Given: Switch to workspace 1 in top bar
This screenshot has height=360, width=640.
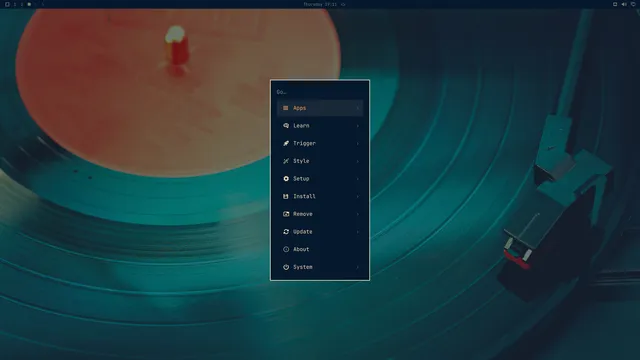Looking at the screenshot, I should [x=15, y=4].
